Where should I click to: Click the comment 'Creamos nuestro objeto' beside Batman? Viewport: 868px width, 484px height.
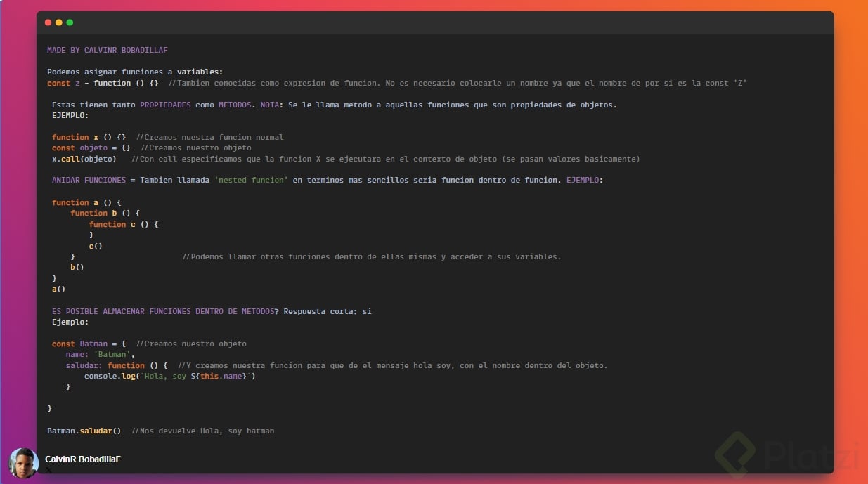191,344
